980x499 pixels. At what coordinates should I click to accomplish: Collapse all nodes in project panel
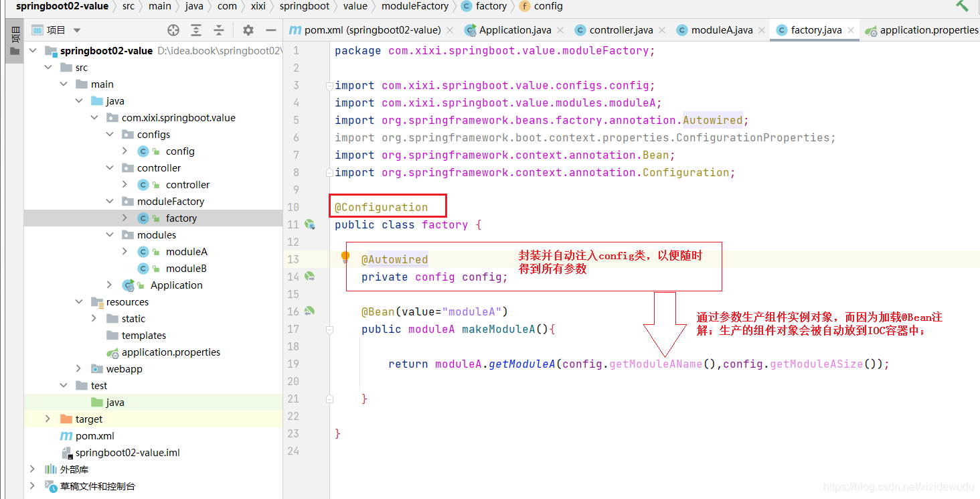(x=219, y=30)
